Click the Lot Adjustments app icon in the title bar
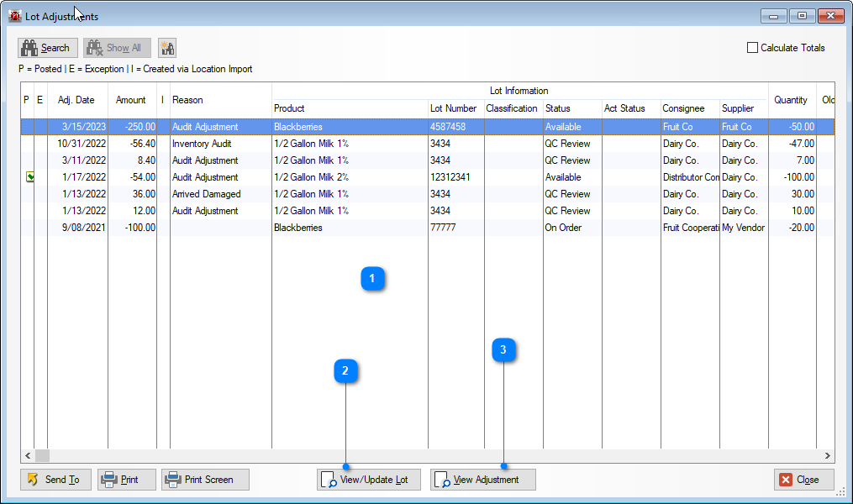853x504 pixels. coord(14,16)
